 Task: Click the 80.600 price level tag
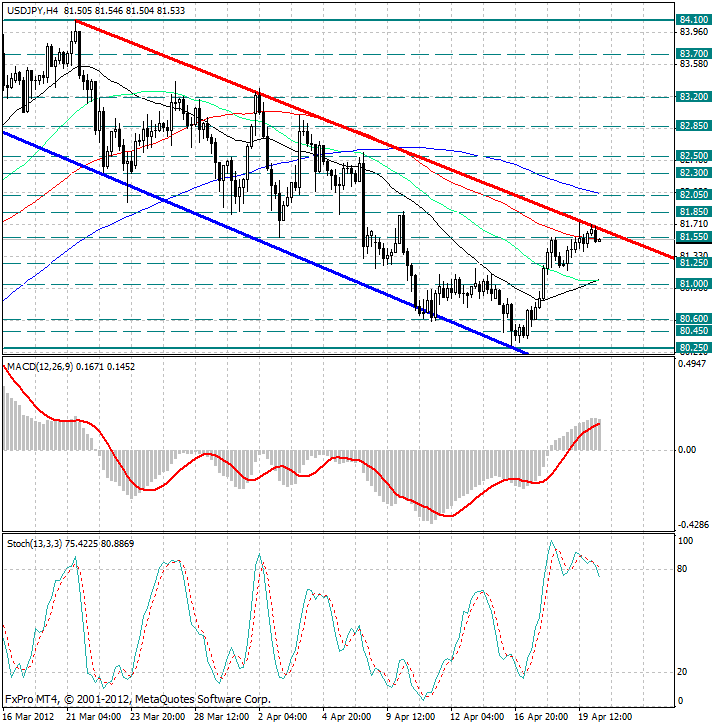[694, 319]
